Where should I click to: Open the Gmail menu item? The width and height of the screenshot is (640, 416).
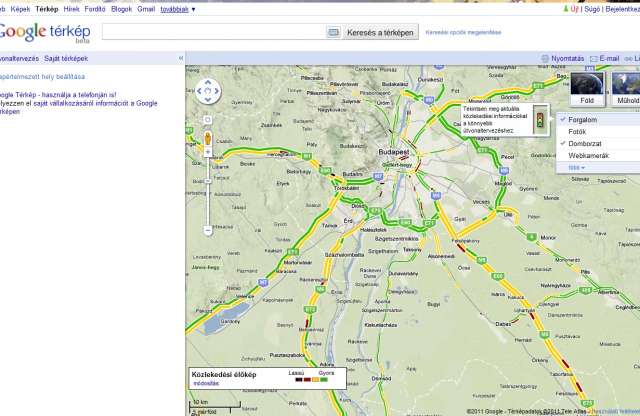pyautogui.click(x=146, y=9)
